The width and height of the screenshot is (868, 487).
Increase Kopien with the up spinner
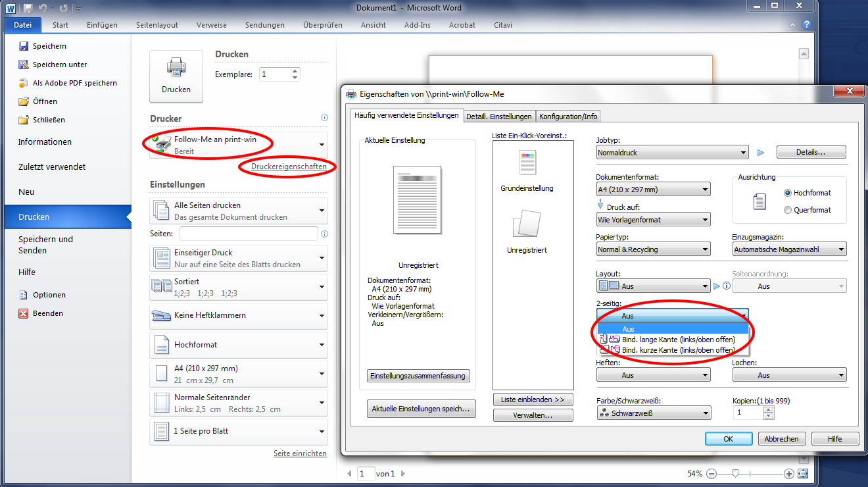pos(768,409)
